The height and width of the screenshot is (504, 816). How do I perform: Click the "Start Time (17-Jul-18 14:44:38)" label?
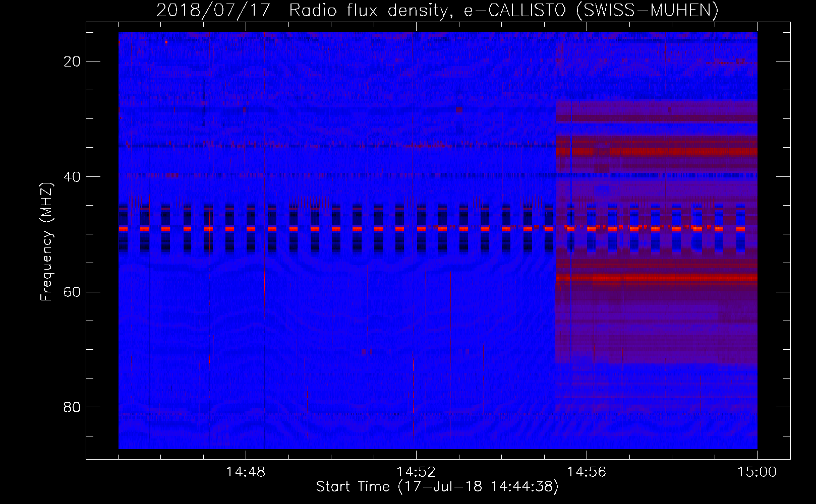click(437, 487)
